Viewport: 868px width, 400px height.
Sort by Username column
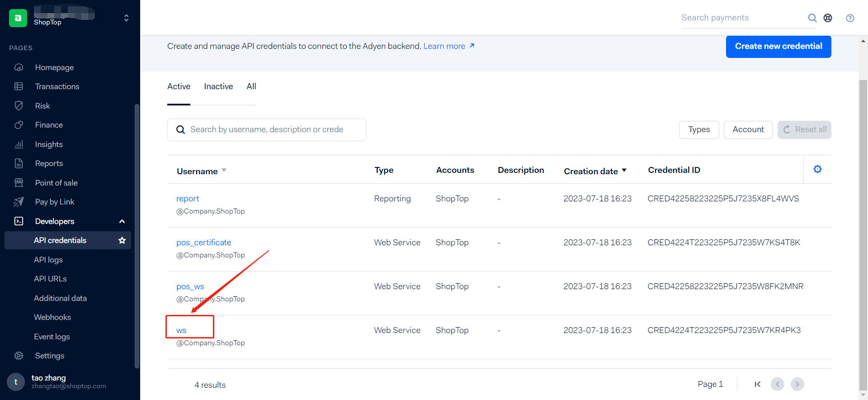point(202,171)
